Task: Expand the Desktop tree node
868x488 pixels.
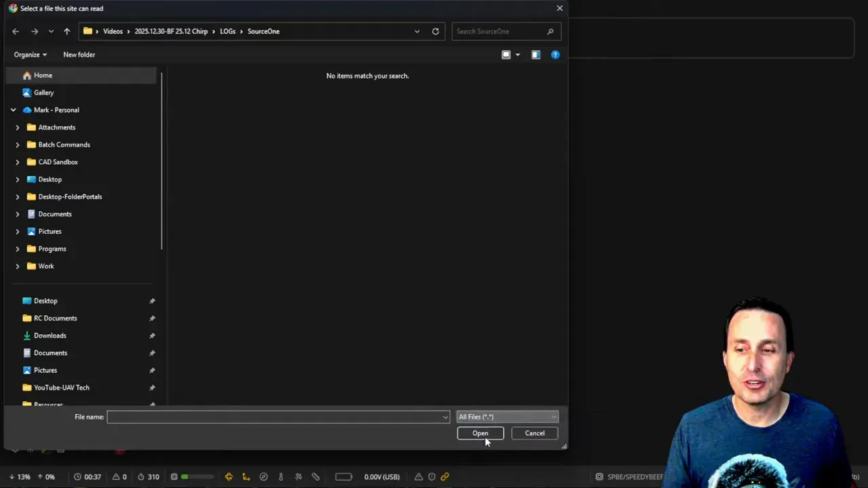Action: (18, 180)
